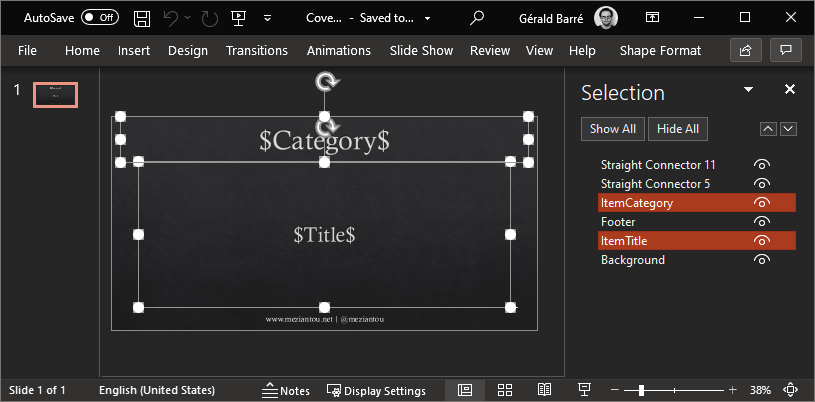The width and height of the screenshot is (815, 402).
Task: Click the Hide All button
Action: click(x=678, y=129)
